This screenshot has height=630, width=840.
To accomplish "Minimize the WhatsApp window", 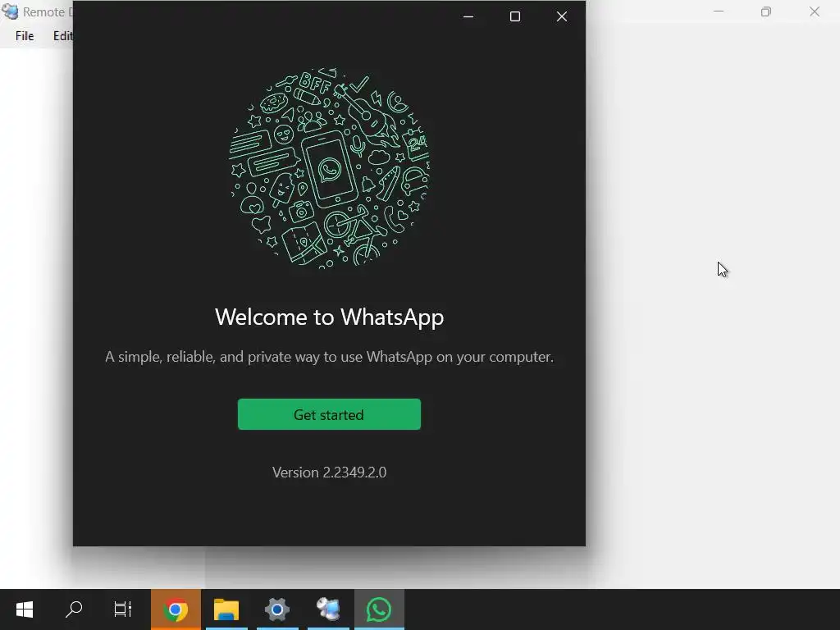I will click(x=468, y=16).
